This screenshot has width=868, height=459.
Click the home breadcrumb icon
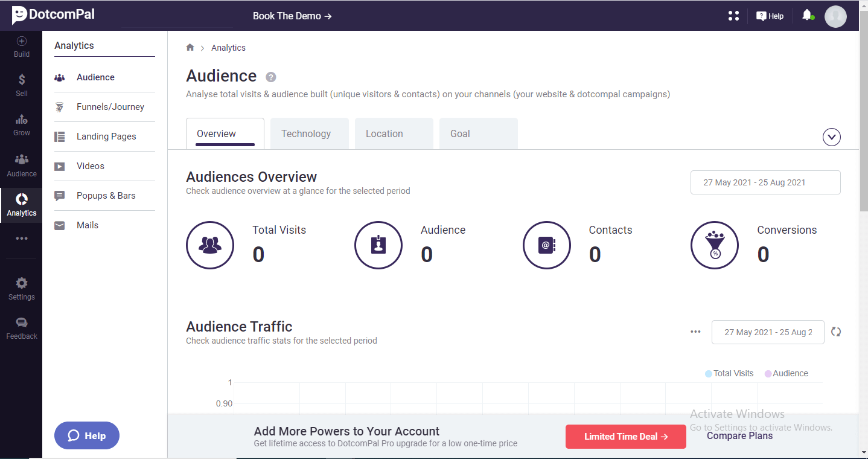(x=190, y=48)
